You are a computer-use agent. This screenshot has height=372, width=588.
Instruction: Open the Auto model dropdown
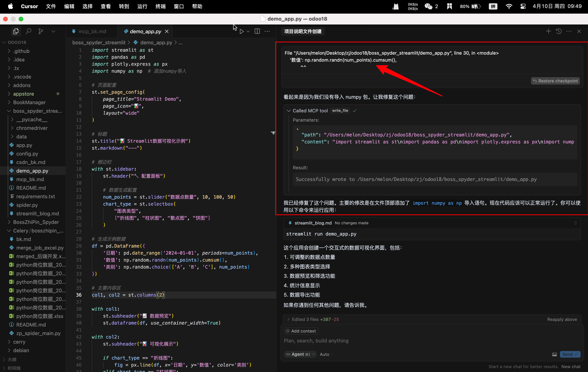pos(326,354)
